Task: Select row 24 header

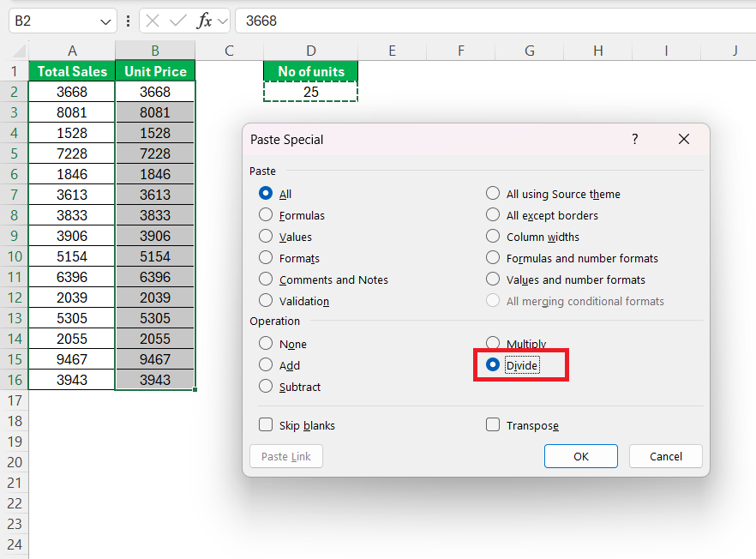Action: [14, 544]
